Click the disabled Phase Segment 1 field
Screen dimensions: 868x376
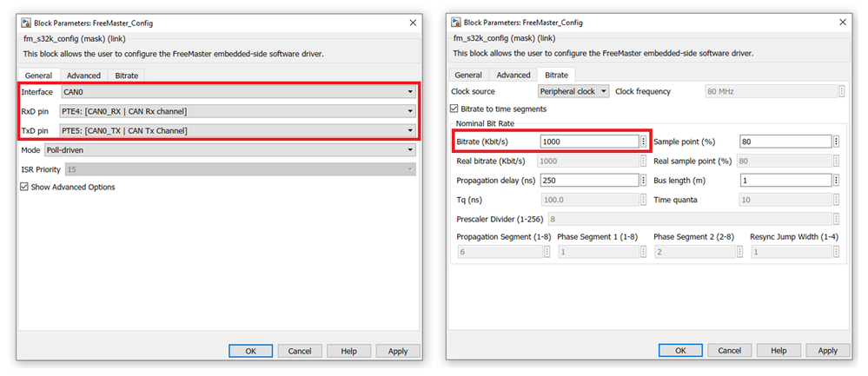(598, 252)
